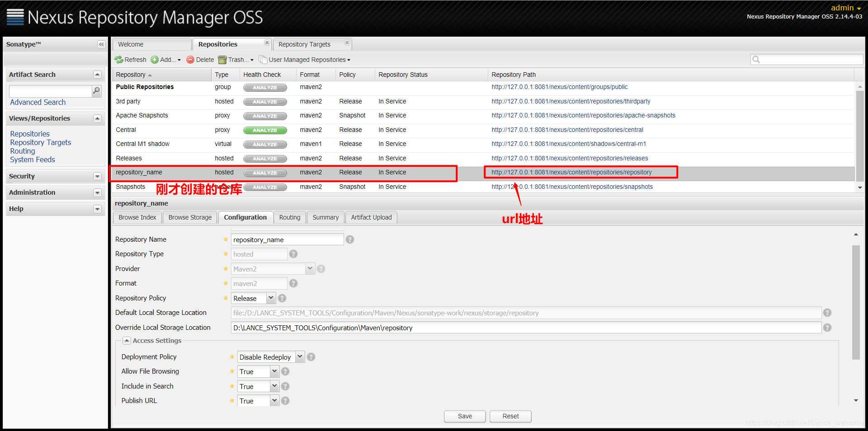Click the Artifact Search magnifier icon
868x431 pixels.
96,91
